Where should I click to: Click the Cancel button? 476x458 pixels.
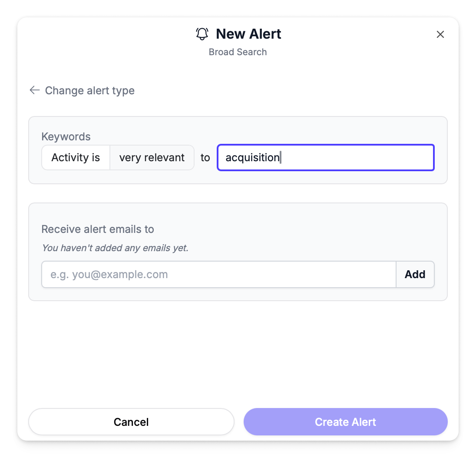[131, 422]
